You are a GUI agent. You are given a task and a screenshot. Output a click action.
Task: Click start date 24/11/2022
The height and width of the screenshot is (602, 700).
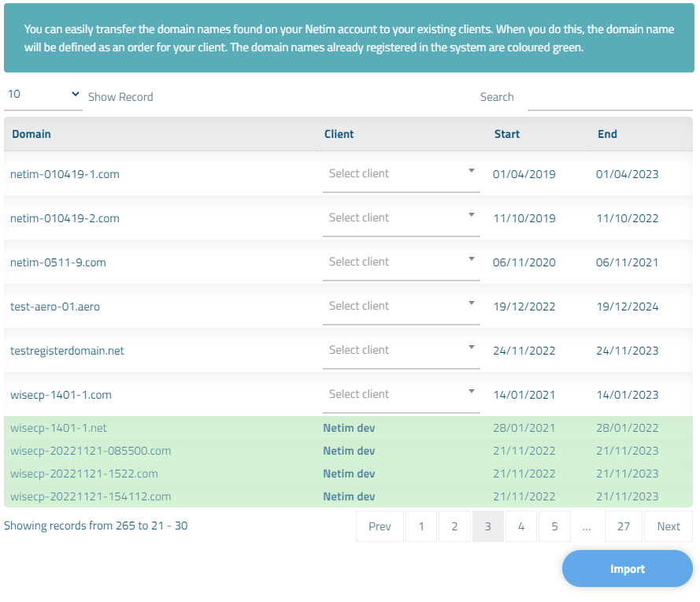[x=524, y=351]
